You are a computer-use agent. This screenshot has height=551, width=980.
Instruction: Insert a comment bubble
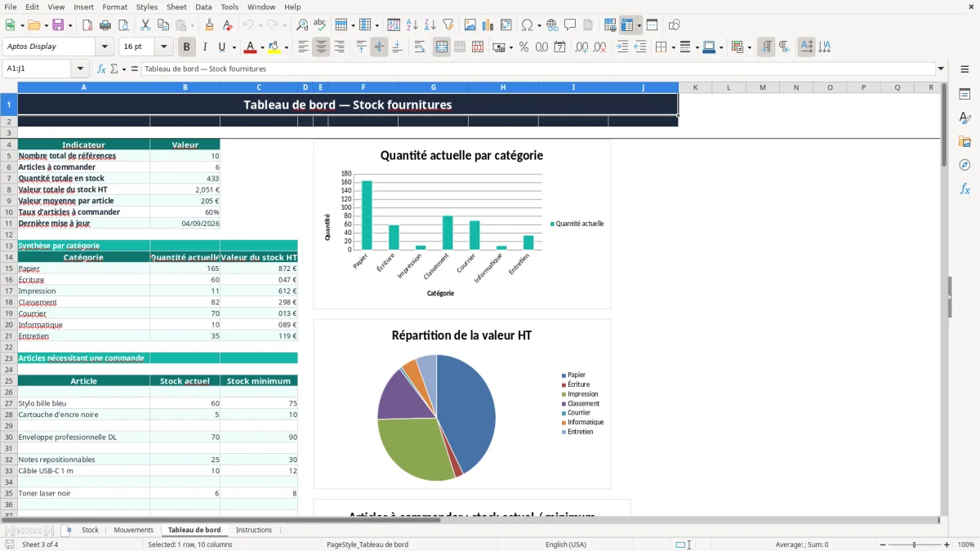coord(571,25)
